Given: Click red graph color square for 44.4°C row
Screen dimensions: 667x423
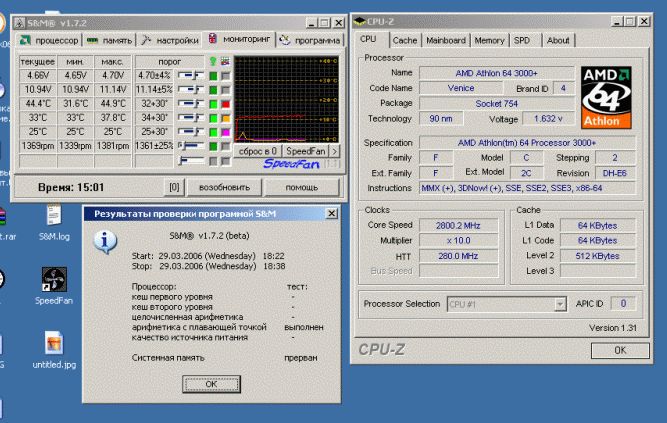Looking at the screenshot, I should click(225, 104).
